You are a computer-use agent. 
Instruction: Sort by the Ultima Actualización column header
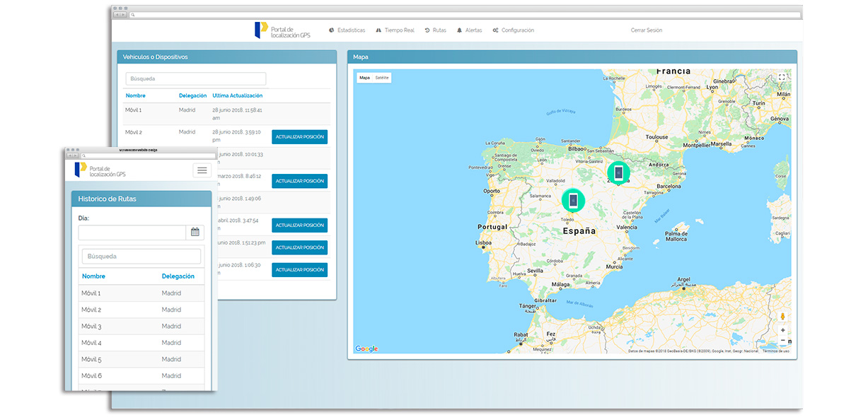tap(238, 95)
